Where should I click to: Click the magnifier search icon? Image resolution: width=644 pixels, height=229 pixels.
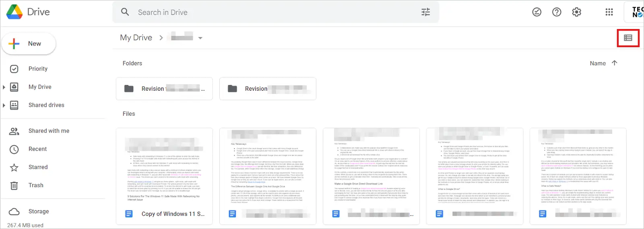[125, 12]
